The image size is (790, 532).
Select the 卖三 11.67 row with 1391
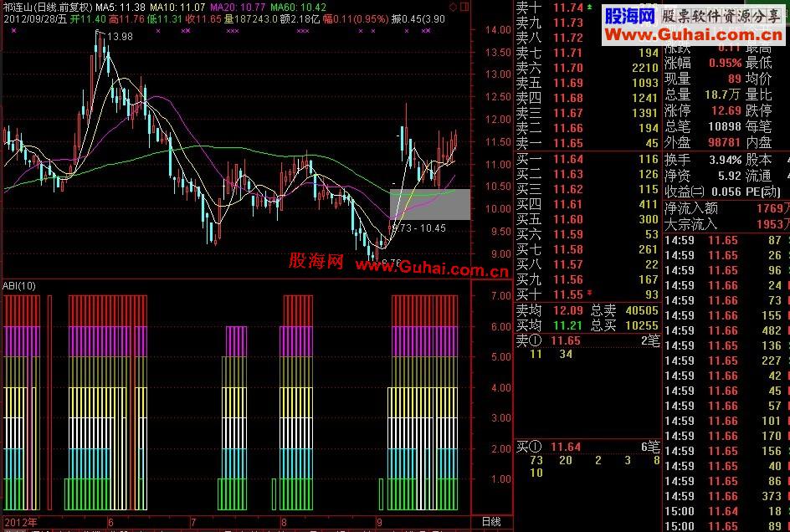pyautogui.click(x=587, y=114)
